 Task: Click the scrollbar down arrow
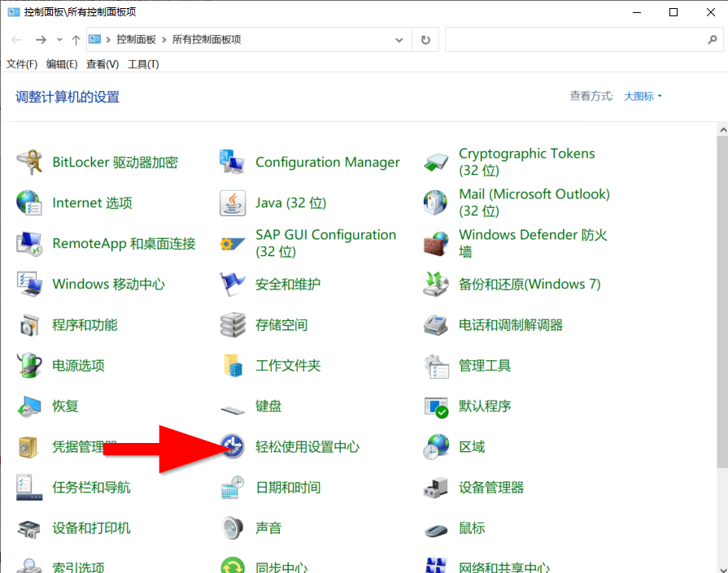[722, 569]
